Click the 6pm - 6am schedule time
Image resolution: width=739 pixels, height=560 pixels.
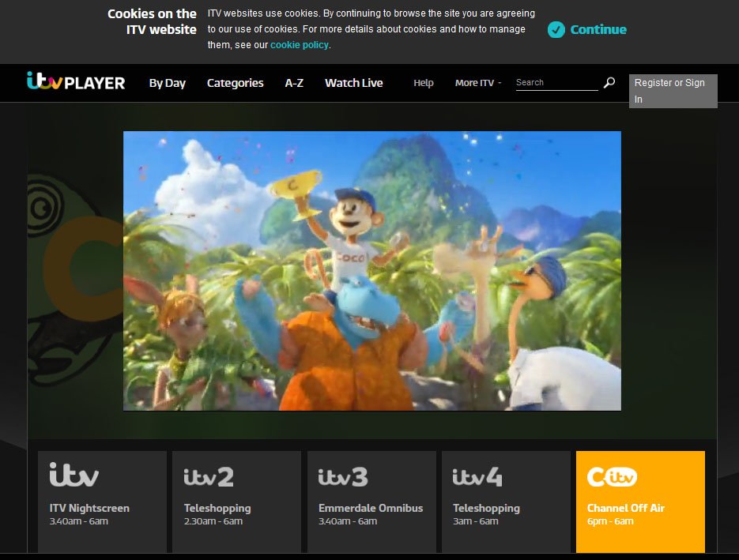610,521
